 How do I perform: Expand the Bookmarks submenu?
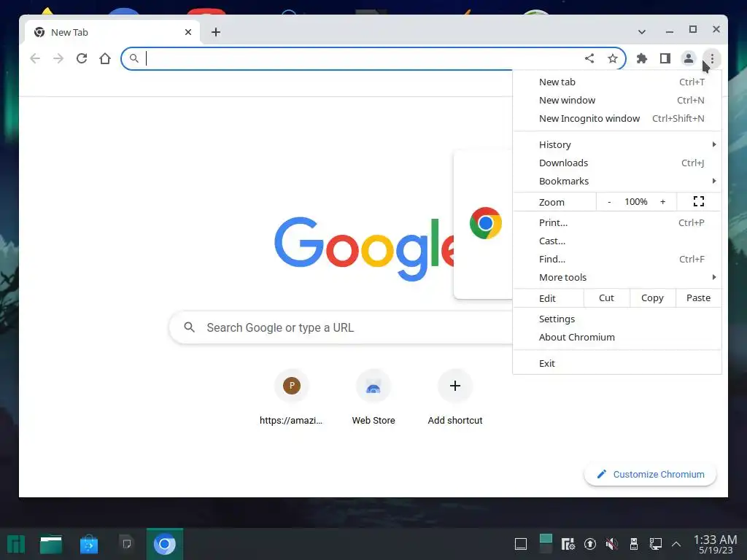(x=617, y=181)
